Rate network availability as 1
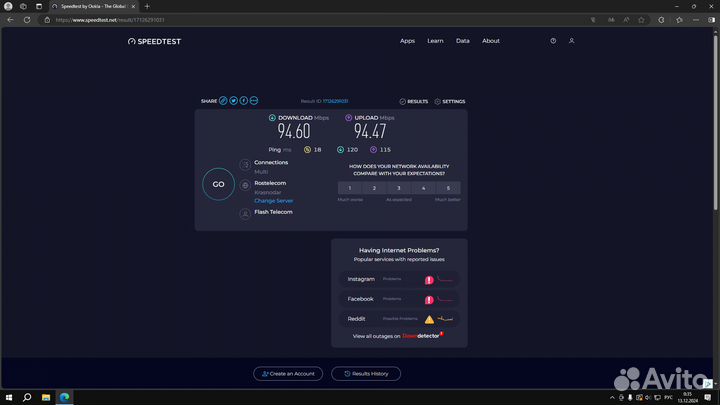This screenshot has height=405, width=720. 349,188
